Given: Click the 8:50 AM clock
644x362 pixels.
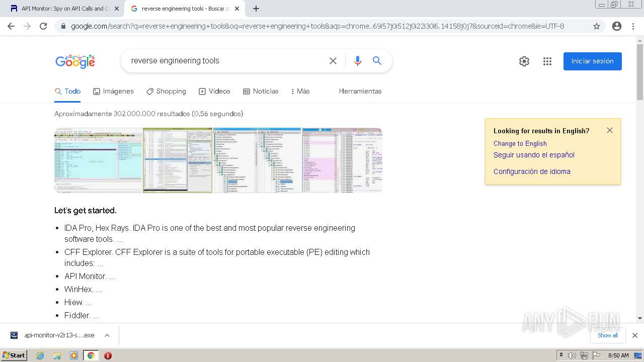Looking at the screenshot, I should click(x=618, y=355).
